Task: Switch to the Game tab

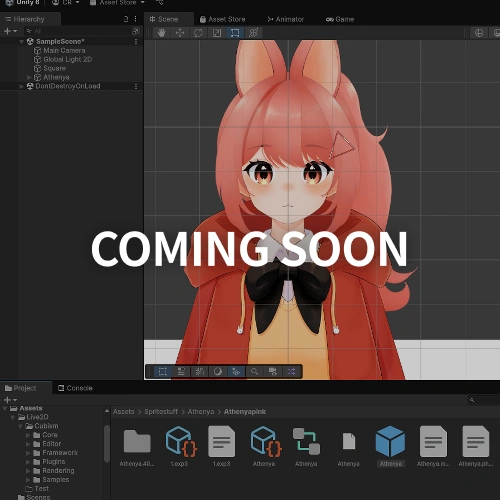Action: [340, 19]
